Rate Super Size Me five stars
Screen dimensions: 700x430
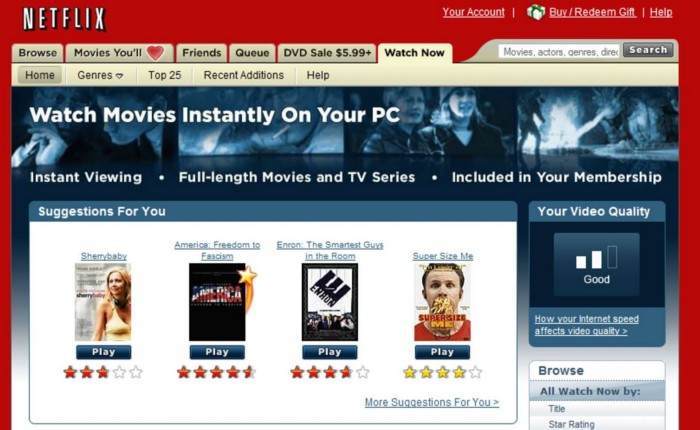(x=476, y=372)
